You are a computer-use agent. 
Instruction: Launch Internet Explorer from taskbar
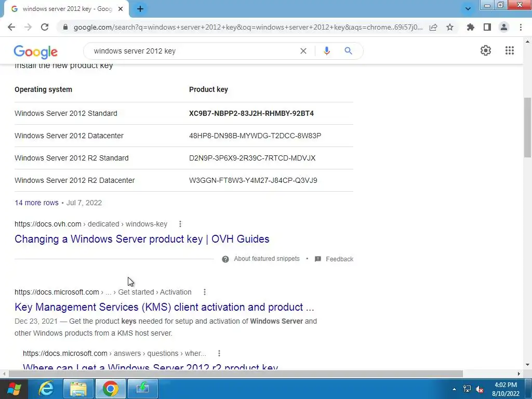(46, 389)
